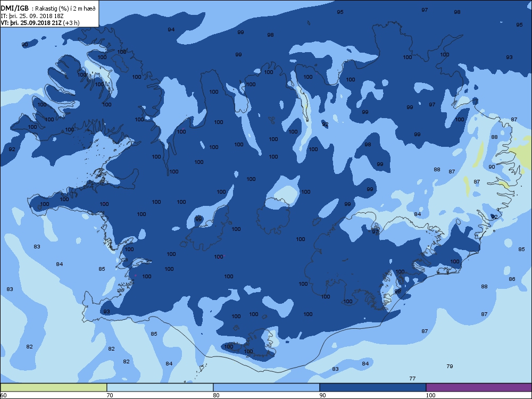Click the pale blue 70–80 legend swatch
This screenshot has height=399, width=532.
pyautogui.click(x=160, y=387)
